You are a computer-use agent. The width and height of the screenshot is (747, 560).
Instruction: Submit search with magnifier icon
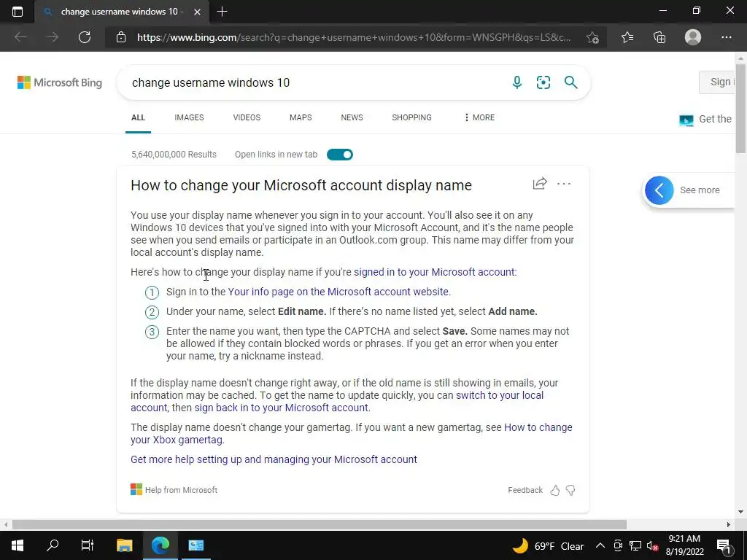tap(570, 82)
